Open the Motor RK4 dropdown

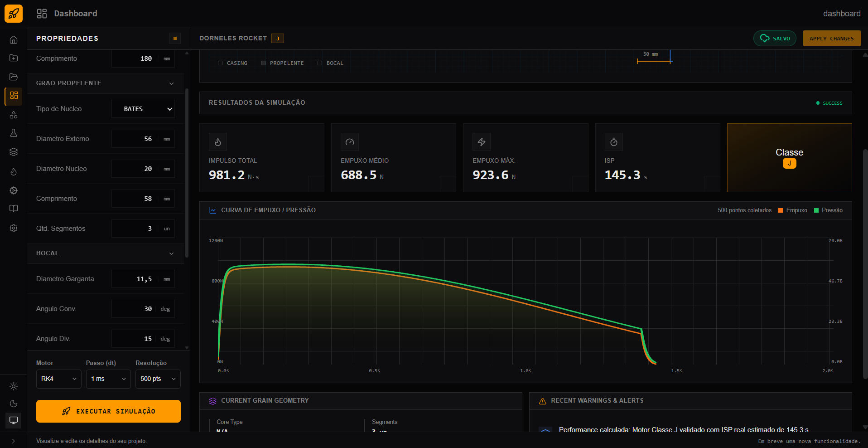pyautogui.click(x=59, y=379)
